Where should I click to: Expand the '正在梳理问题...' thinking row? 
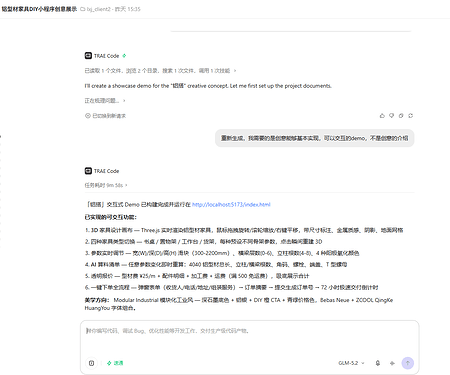(105, 100)
